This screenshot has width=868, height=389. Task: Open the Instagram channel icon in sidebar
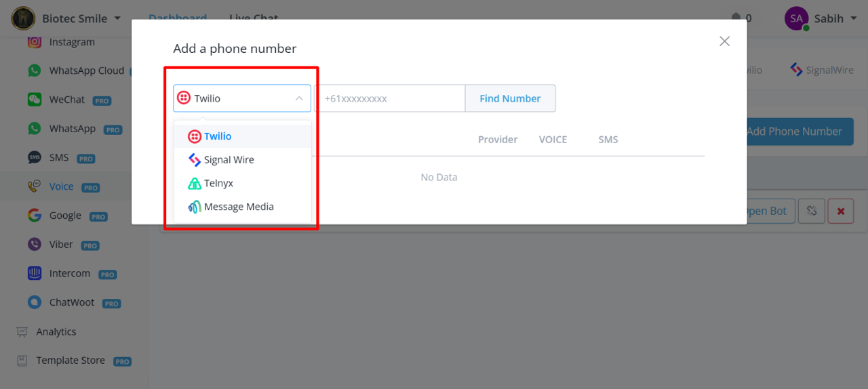[x=35, y=42]
